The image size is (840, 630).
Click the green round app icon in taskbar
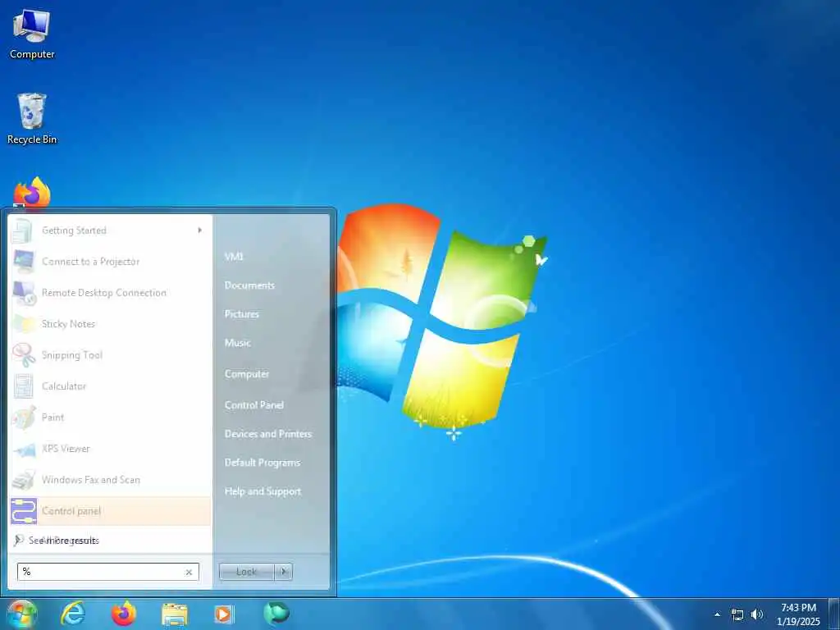coord(276,613)
